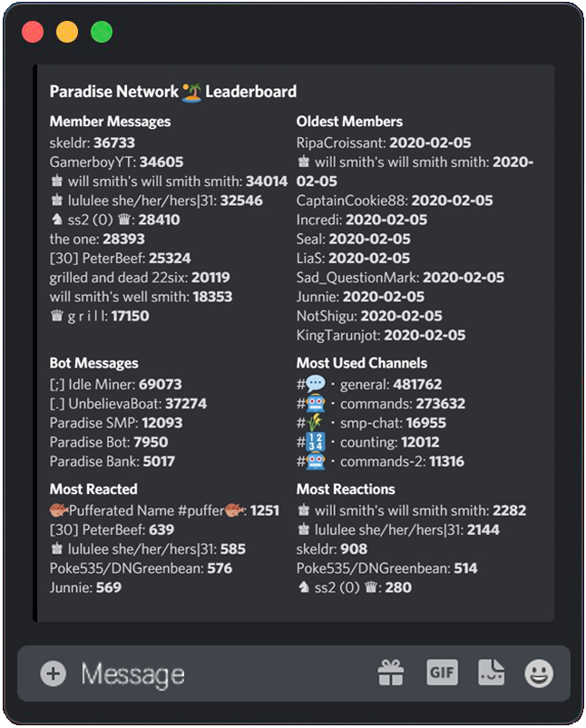Click the counting channel 1234 emoji
This screenshot has width=586, height=728.
point(315,442)
